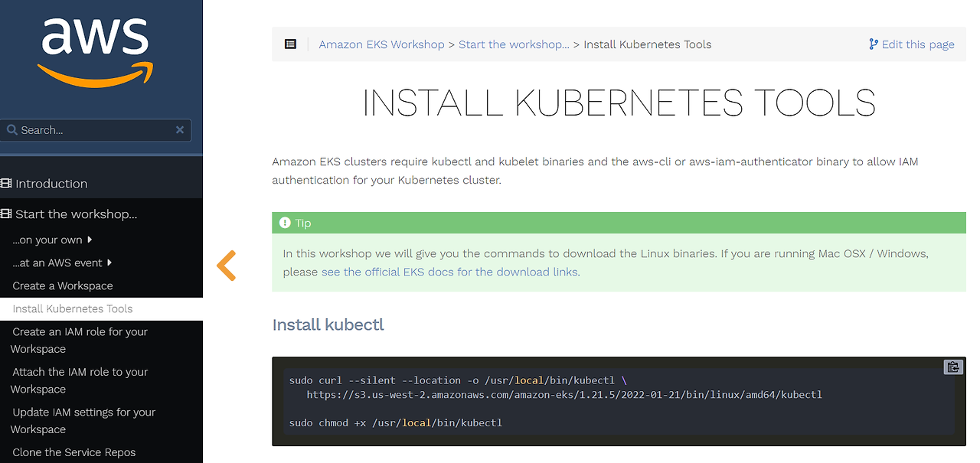
Task: Open Clone the Service Repos page
Action: pyautogui.click(x=74, y=452)
